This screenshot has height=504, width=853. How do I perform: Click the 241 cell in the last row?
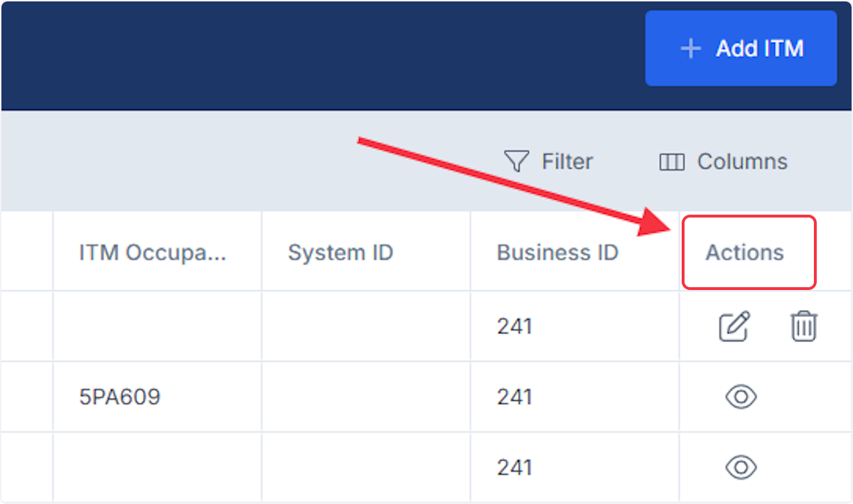575,467
